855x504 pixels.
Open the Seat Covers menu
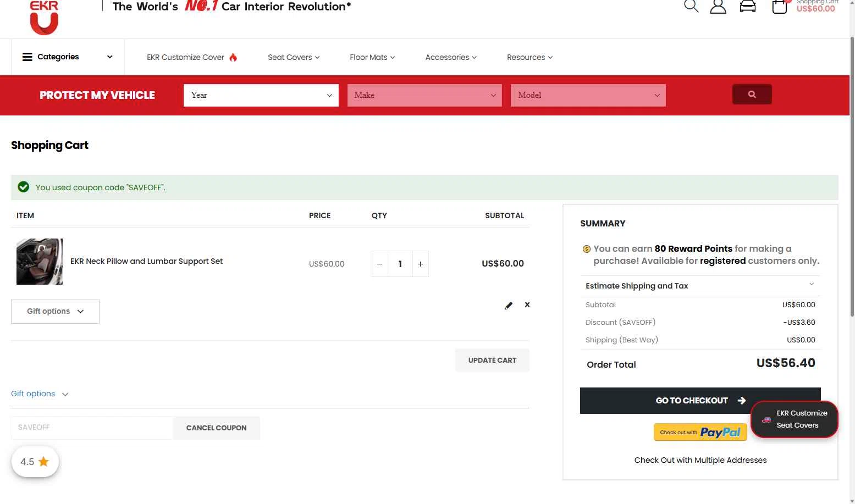coord(294,57)
